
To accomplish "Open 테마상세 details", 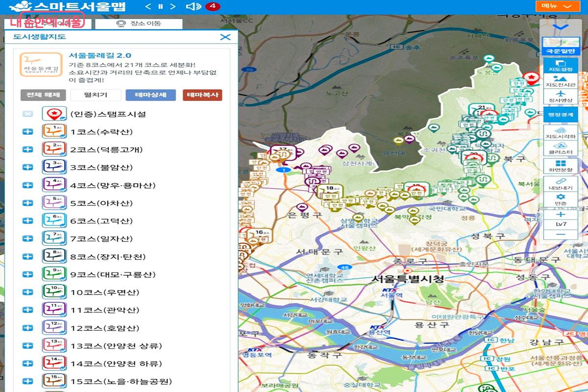I will (x=150, y=95).
